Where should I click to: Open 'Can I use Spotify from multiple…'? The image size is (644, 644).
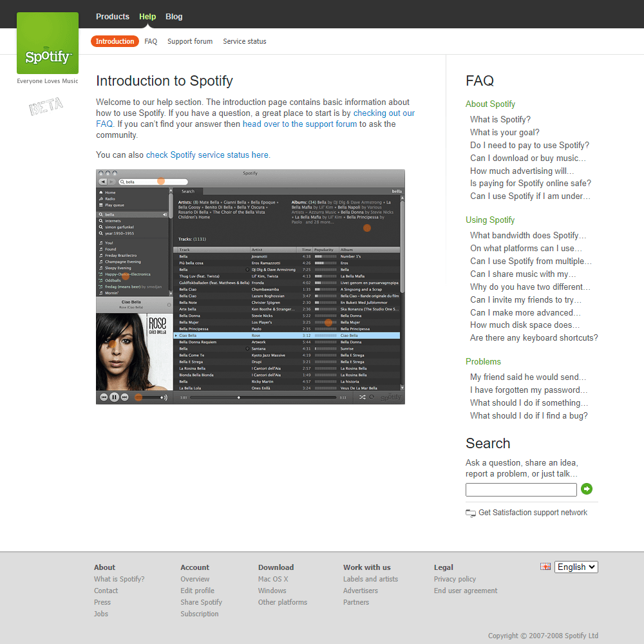(531, 261)
